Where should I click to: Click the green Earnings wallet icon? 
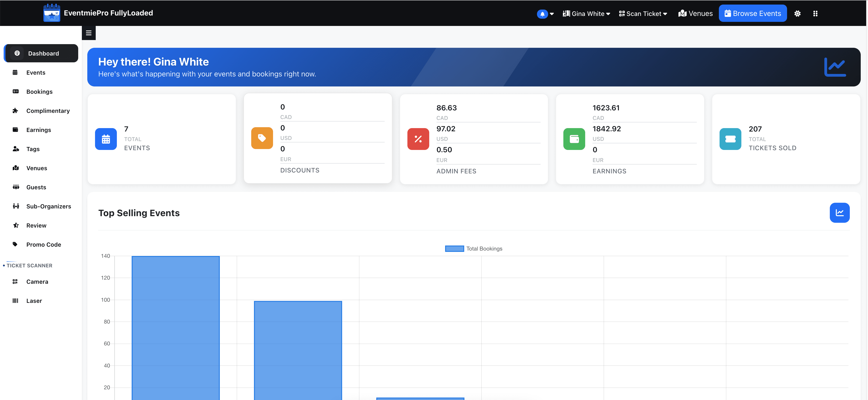coord(574,139)
